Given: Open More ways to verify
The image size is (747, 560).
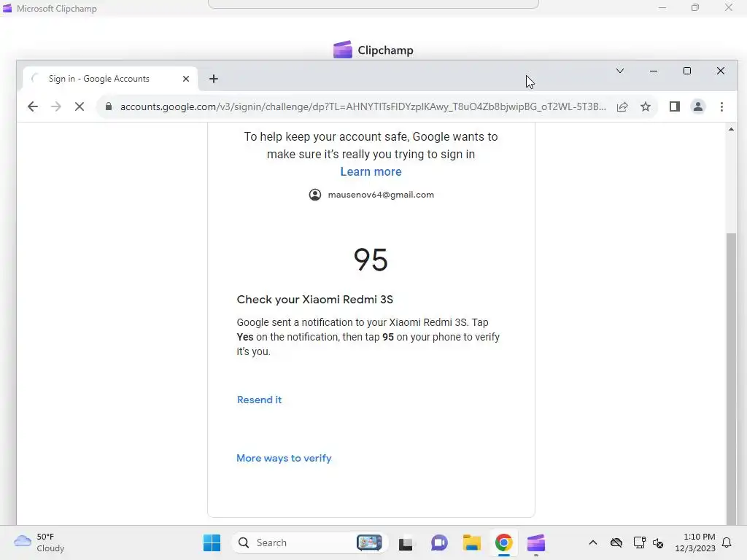Looking at the screenshot, I should pos(284,458).
